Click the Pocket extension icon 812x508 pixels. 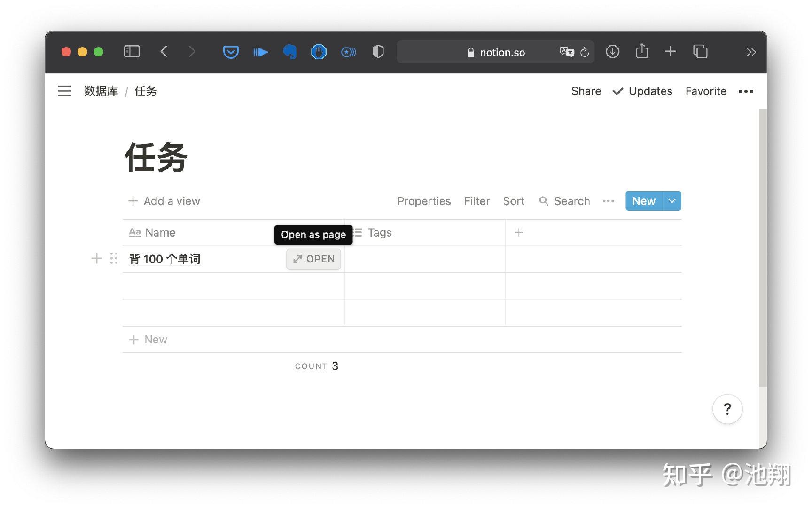[230, 52]
